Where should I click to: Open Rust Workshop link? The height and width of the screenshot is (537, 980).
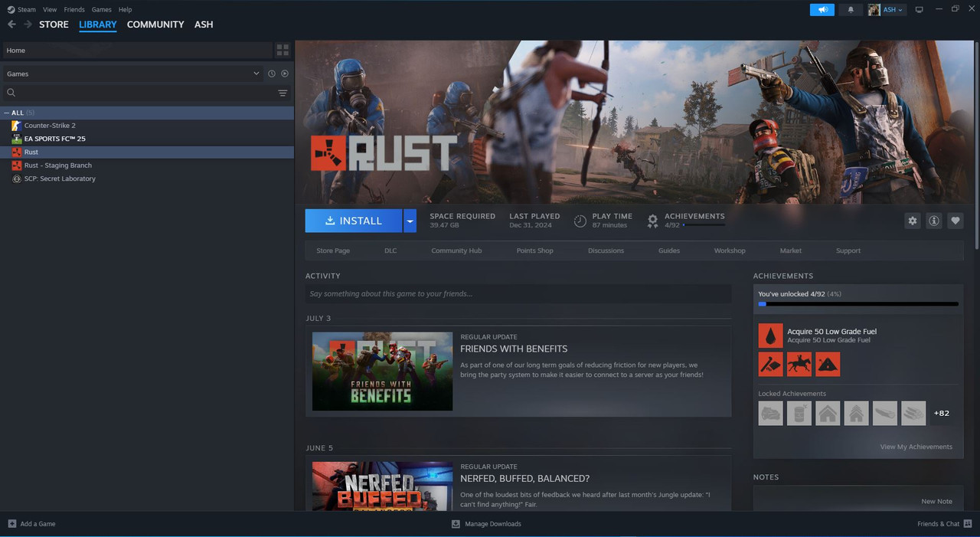click(730, 250)
